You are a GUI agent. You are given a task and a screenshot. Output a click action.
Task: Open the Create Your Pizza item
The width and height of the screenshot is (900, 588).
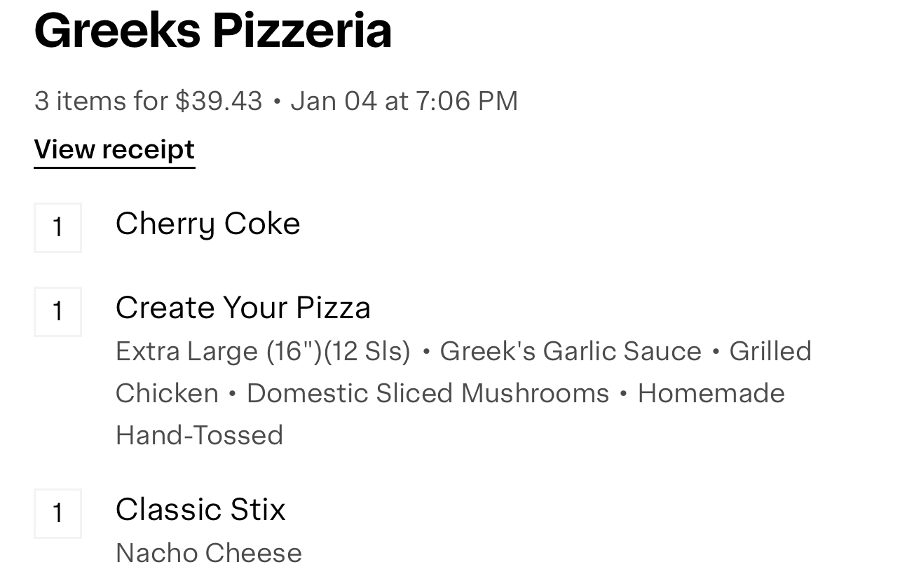pyautogui.click(x=243, y=308)
